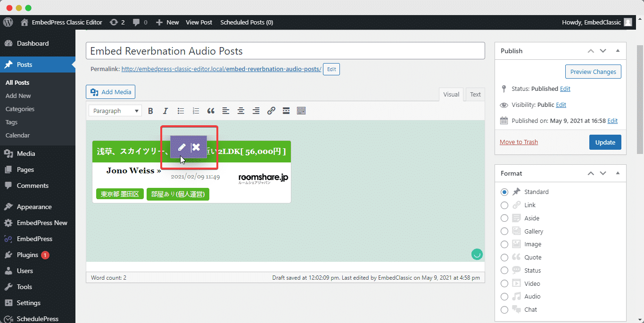Collapse the Publish panel
The width and height of the screenshot is (644, 323).
coord(618,51)
